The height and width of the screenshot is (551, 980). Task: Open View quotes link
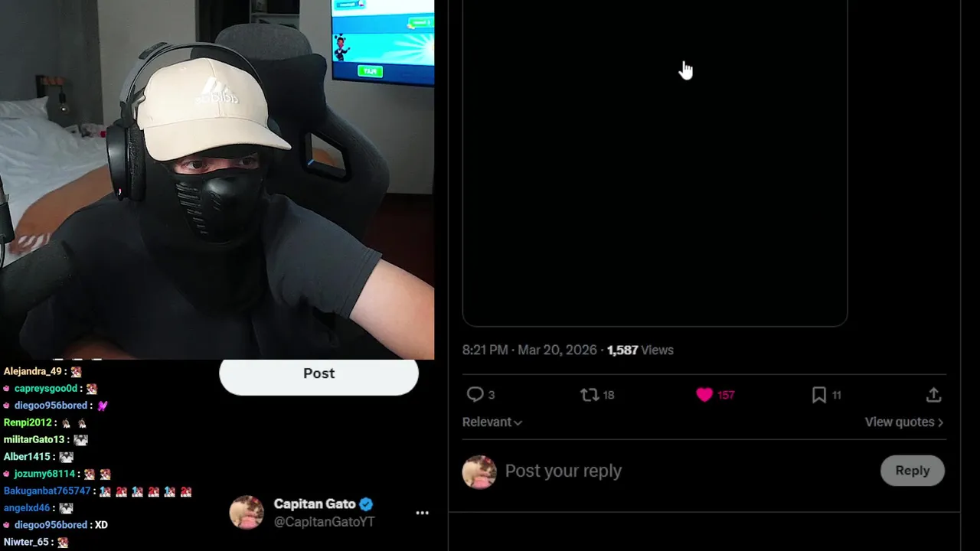tap(904, 422)
